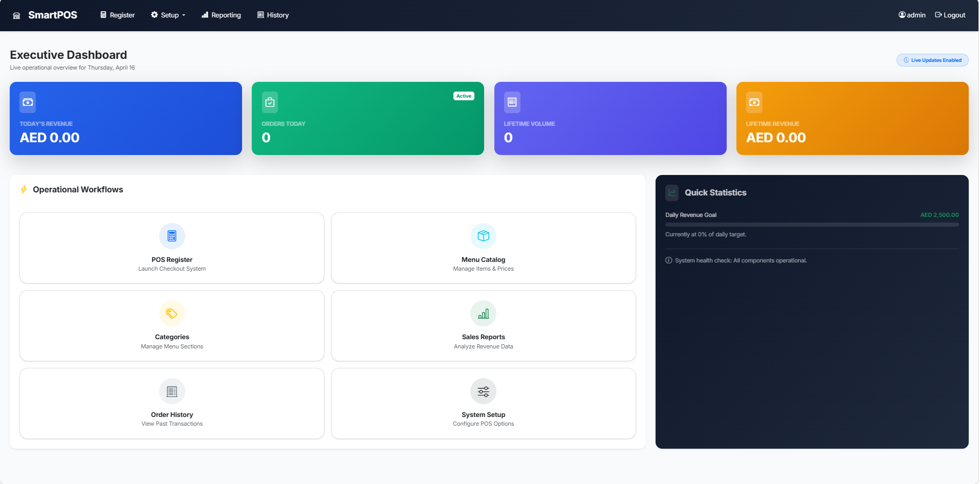Click the Menu Catalog box icon
This screenshot has height=484, width=980.
pos(483,236)
